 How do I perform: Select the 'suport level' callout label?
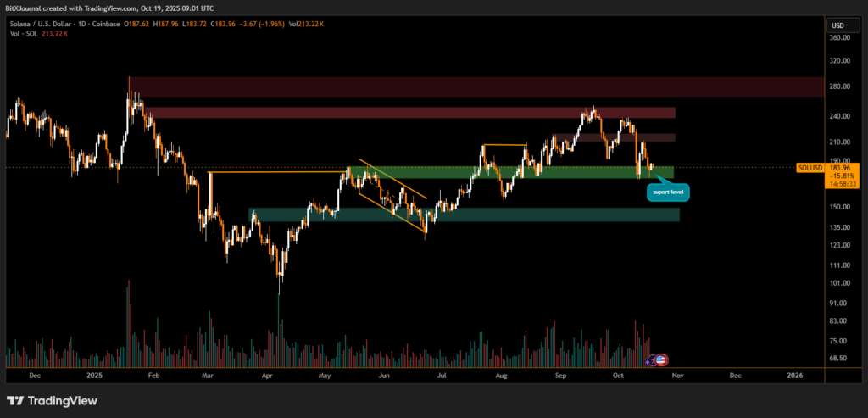(x=669, y=192)
